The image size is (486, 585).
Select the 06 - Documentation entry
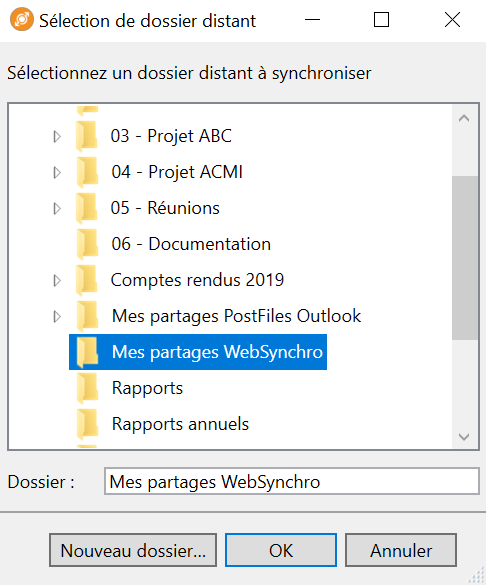coord(191,244)
